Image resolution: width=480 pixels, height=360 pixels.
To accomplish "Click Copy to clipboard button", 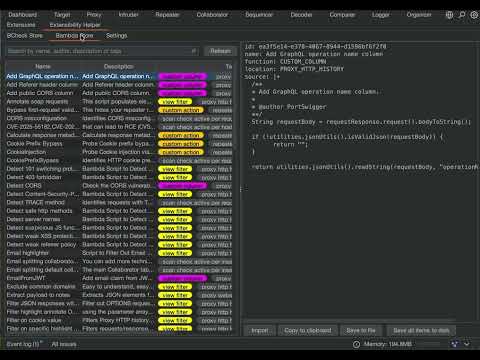I will click(307, 330).
